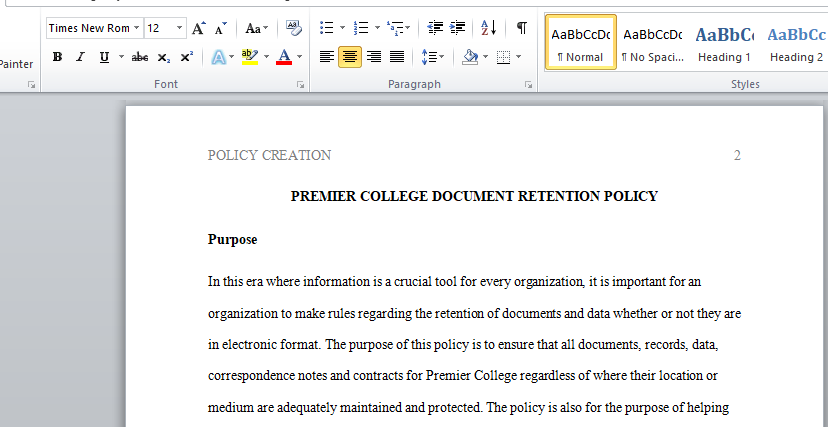
Task: Click the Shading paint bucket icon
Action: (x=470, y=56)
